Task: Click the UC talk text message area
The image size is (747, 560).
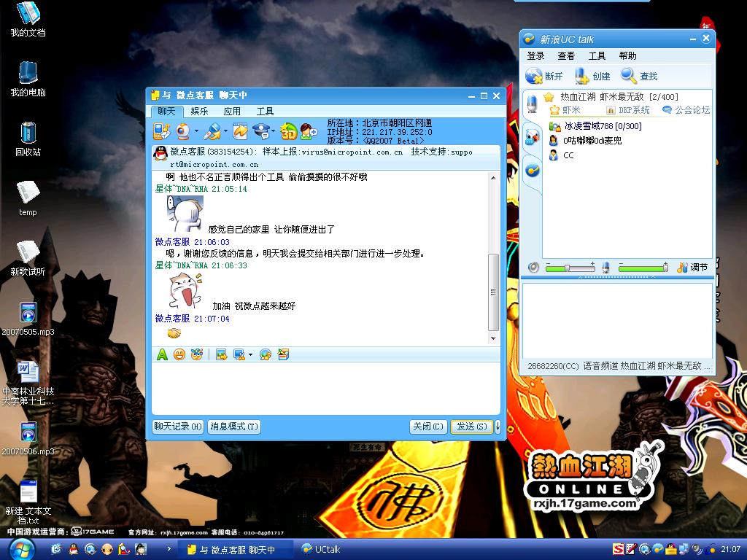Action: [x=617, y=321]
